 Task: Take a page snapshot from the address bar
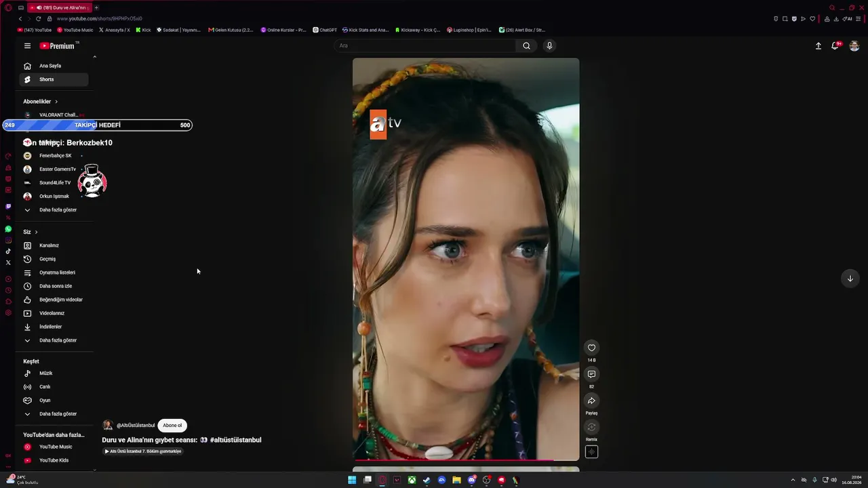785,19
